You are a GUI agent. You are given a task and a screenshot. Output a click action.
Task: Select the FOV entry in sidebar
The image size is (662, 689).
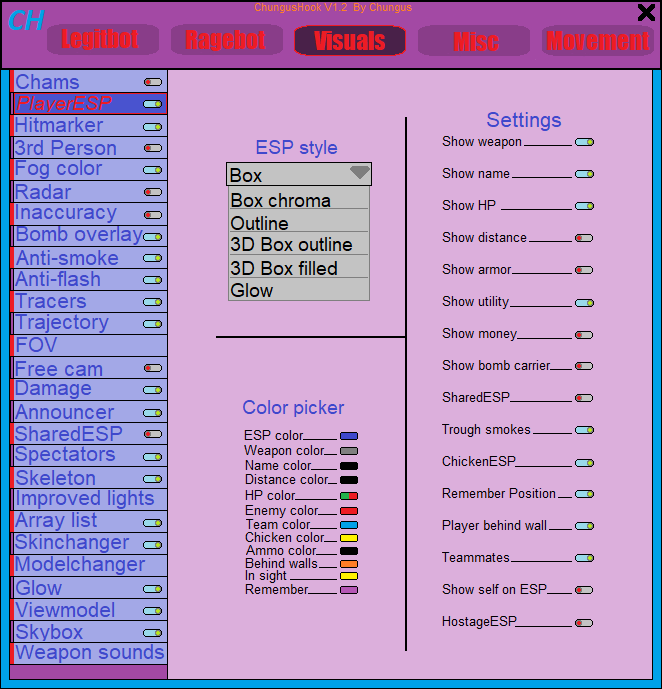(36, 345)
